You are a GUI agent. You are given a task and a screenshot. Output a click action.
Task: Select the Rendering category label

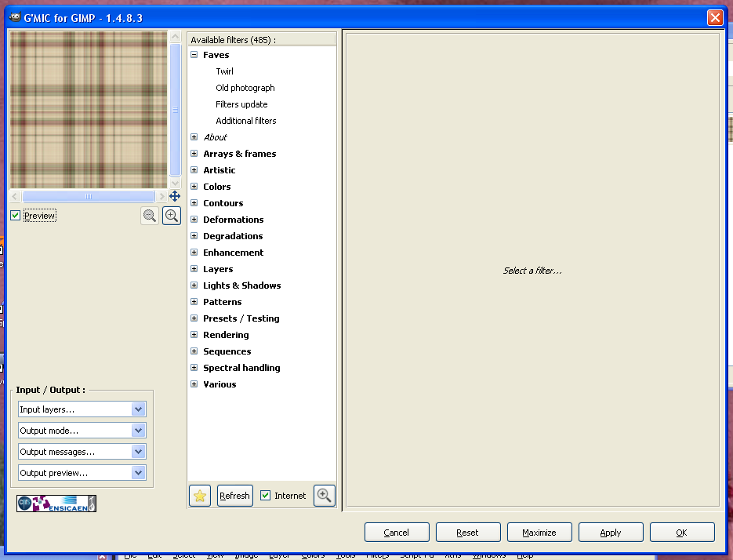(226, 335)
